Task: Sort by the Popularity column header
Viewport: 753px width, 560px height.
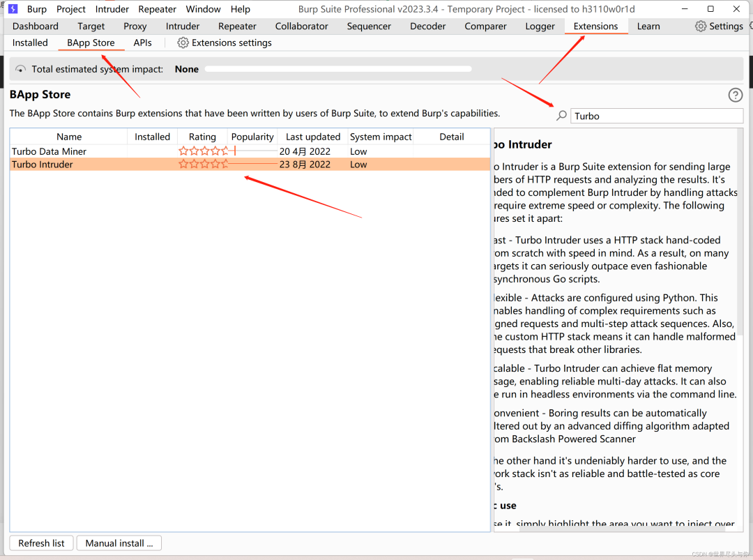Action: [252, 137]
